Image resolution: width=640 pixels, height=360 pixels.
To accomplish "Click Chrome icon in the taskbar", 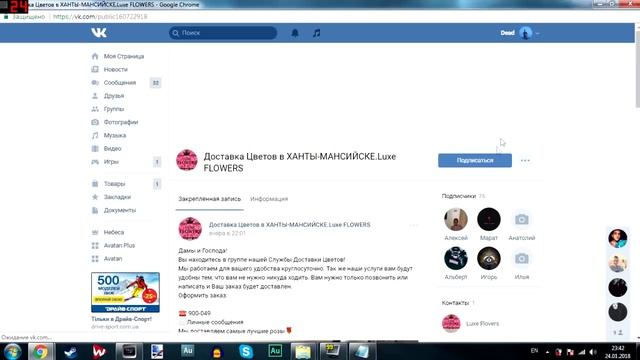I will tap(40, 351).
